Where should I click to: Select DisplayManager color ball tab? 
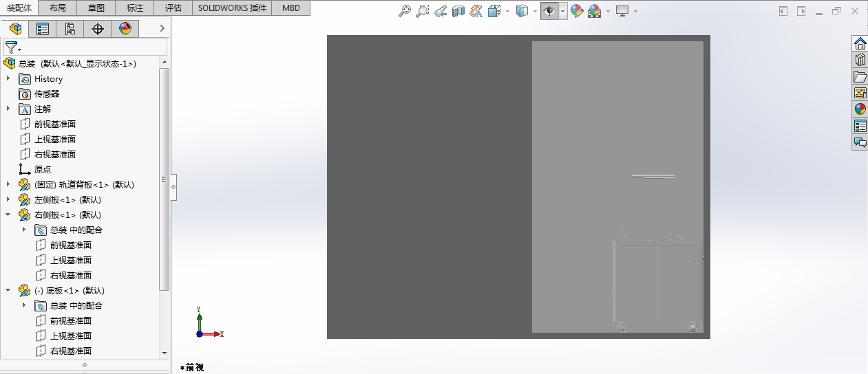click(x=125, y=28)
